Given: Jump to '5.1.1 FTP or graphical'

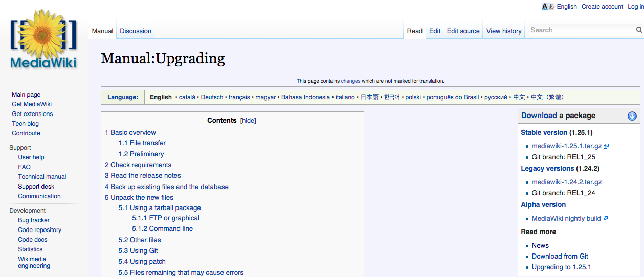Looking at the screenshot, I should pyautogui.click(x=166, y=218).
